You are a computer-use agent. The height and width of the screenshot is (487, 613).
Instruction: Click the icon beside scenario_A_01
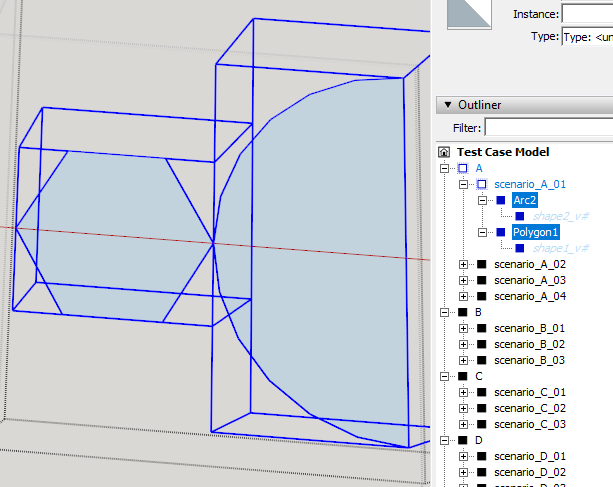click(482, 184)
